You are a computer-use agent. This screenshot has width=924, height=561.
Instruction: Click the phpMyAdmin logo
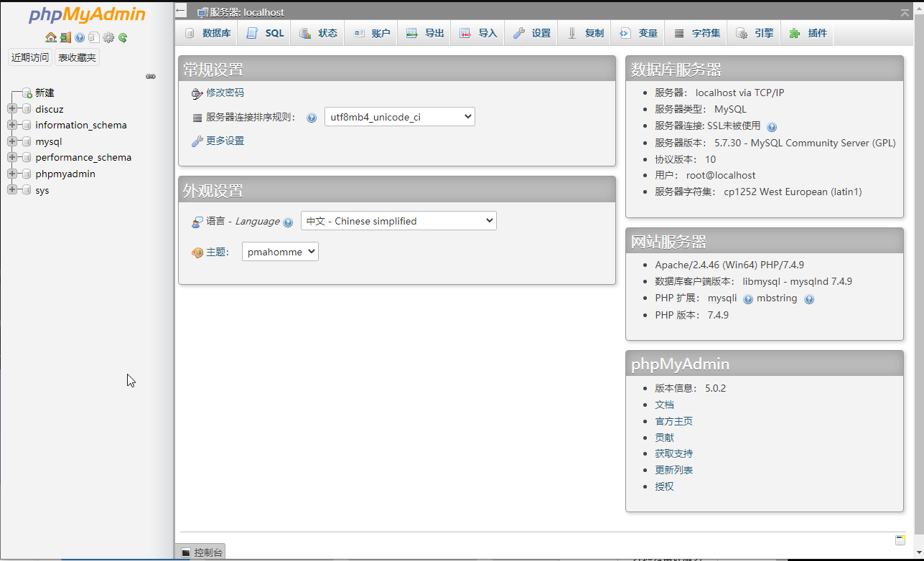pos(87,15)
